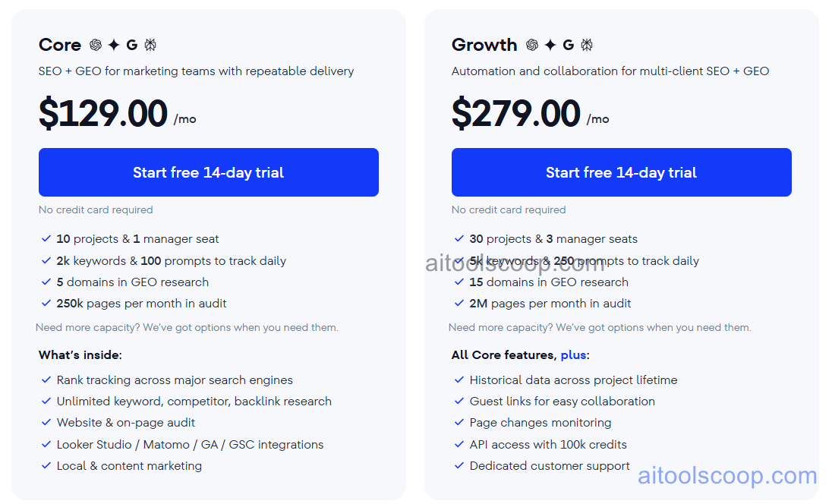Start the free 14-day trial on Core plan
The width and height of the screenshot is (832, 504).
(x=208, y=172)
